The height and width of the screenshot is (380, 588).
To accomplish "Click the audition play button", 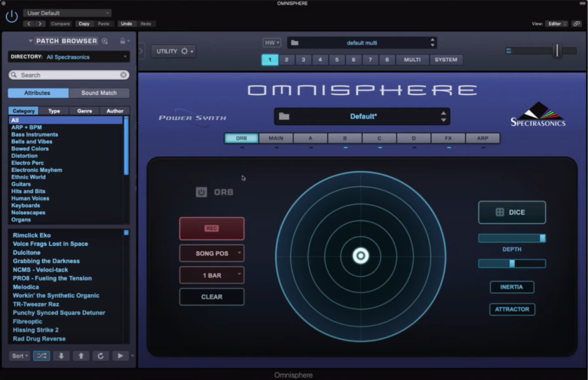I will [120, 356].
